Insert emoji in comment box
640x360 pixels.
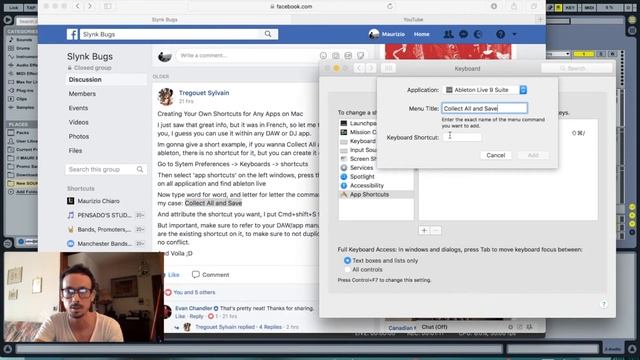pos(323,56)
